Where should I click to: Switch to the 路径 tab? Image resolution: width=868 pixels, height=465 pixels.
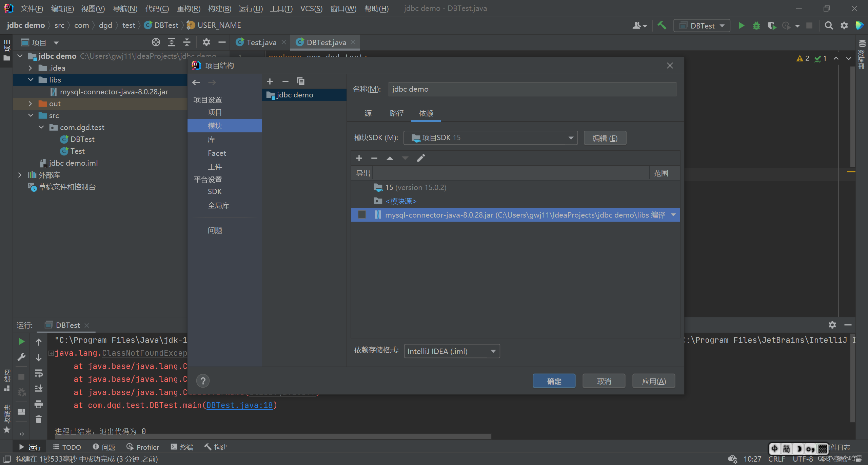tap(397, 113)
